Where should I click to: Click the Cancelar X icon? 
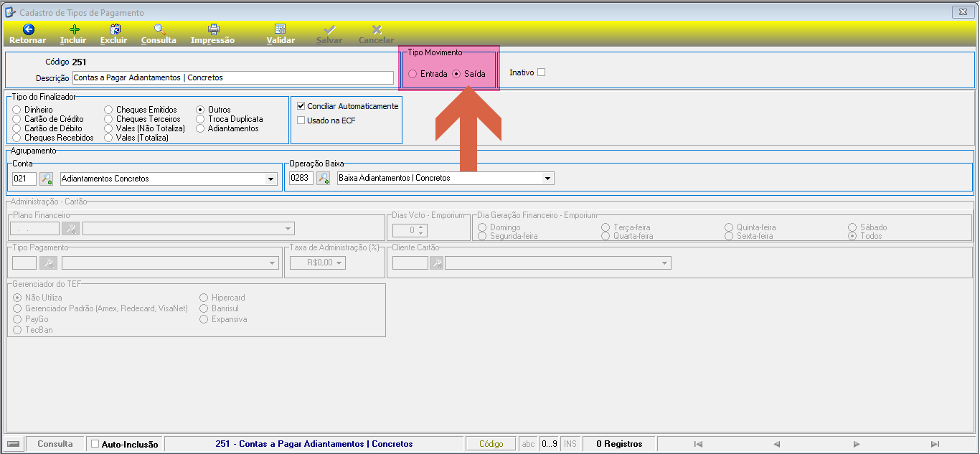[x=377, y=29]
